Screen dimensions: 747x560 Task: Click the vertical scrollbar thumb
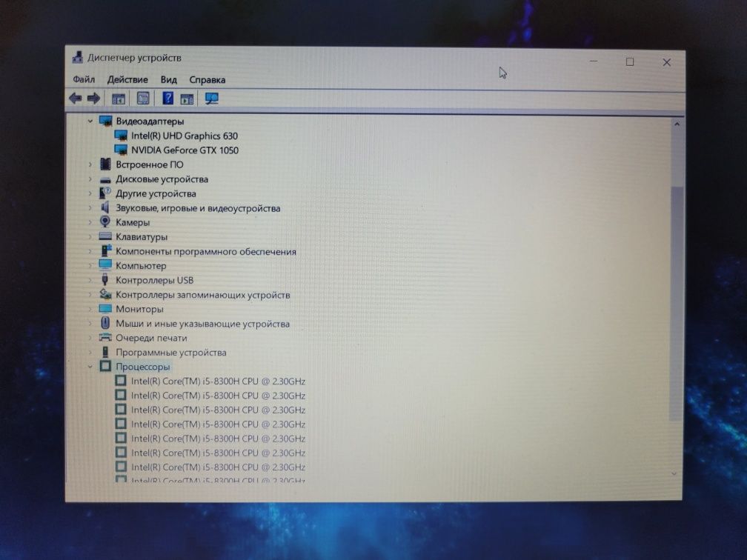coord(676,304)
